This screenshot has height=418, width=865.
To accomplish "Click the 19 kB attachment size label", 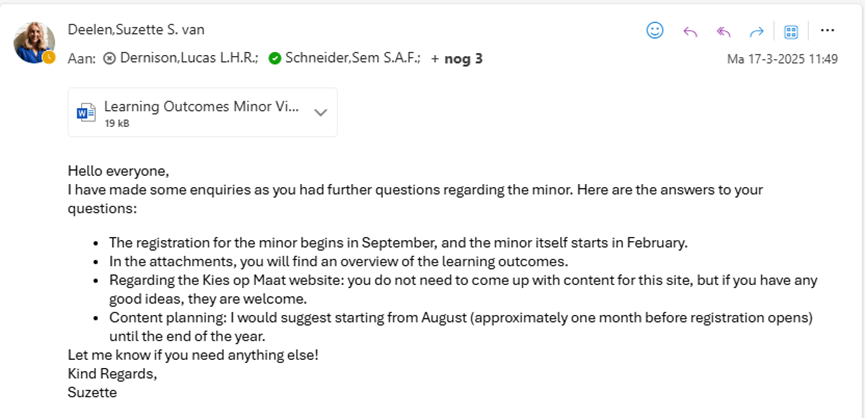I will coord(117,123).
